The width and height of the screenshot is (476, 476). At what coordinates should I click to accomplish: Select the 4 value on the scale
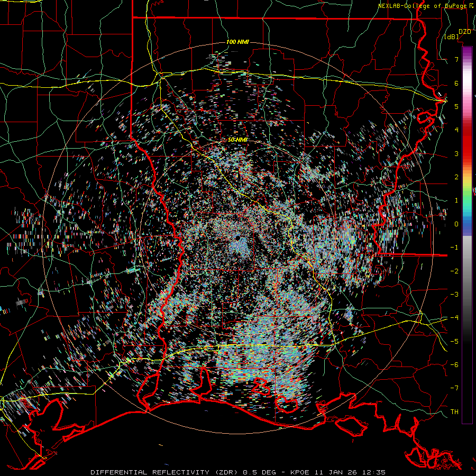(x=456, y=130)
